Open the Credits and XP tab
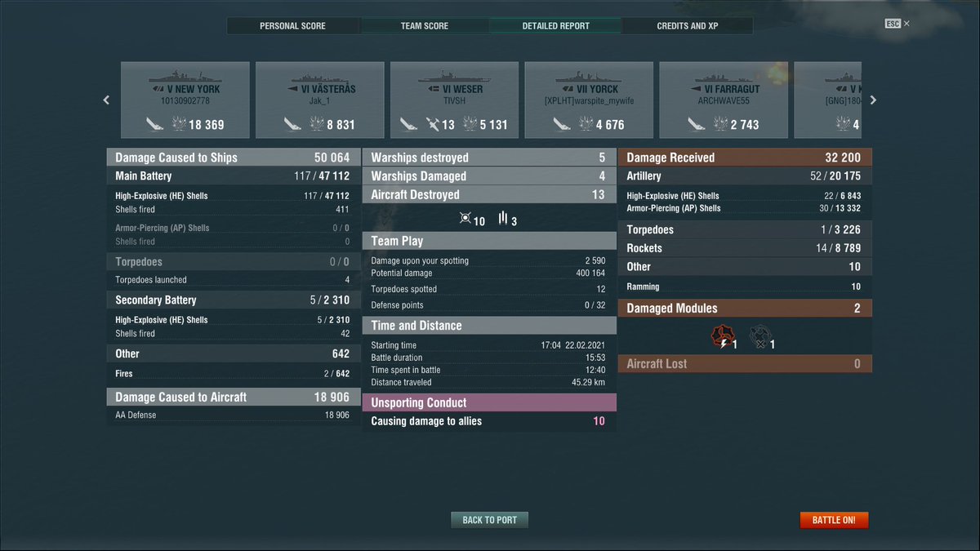The width and height of the screenshot is (980, 551). pos(688,26)
